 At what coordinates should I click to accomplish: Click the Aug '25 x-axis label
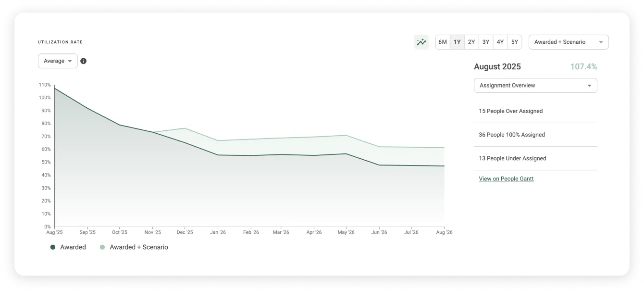tap(54, 232)
